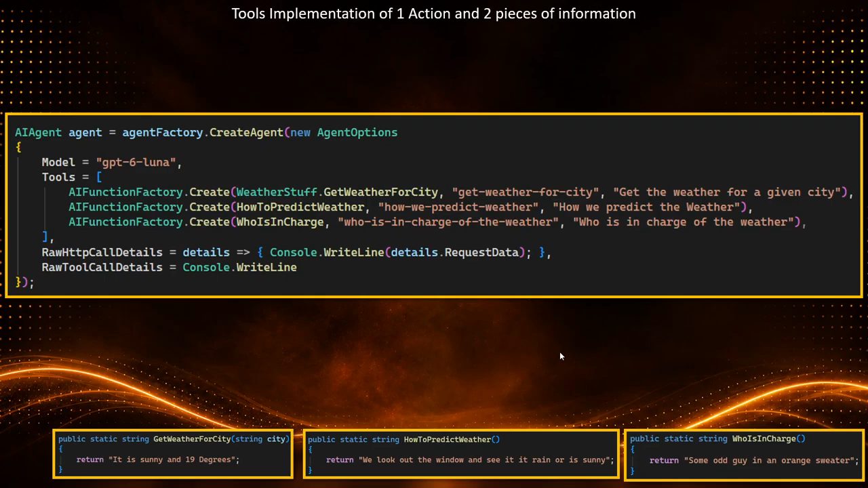Select "Some odd guy in an orange sweater" string
Screen dimensions: 868x488
[x=770, y=461]
